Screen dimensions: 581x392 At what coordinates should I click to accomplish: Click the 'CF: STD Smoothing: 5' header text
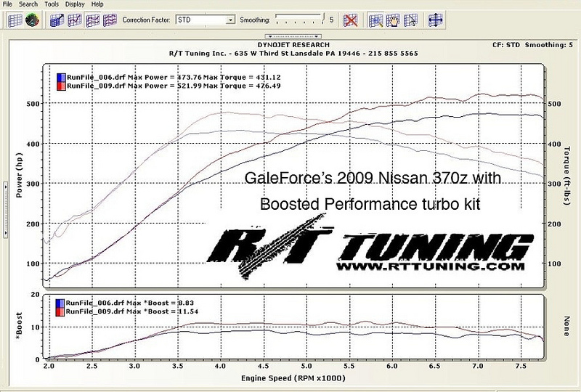pyautogui.click(x=532, y=45)
